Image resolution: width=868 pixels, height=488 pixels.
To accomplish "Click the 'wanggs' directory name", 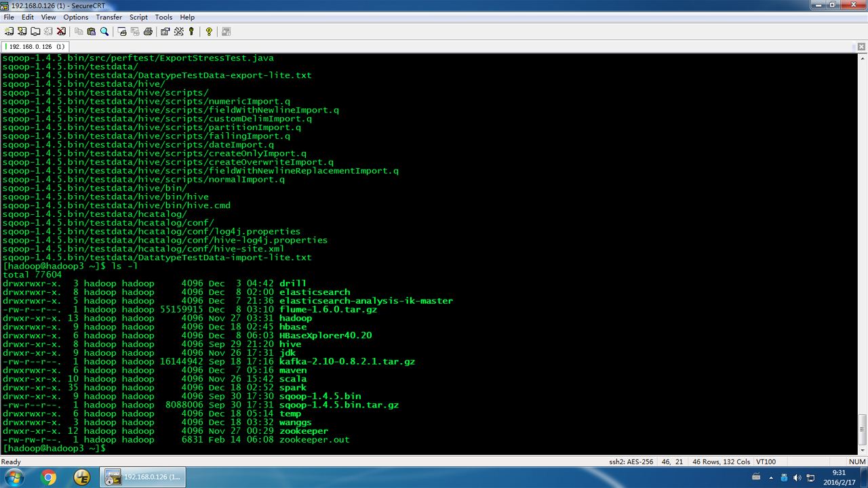I will (x=296, y=422).
